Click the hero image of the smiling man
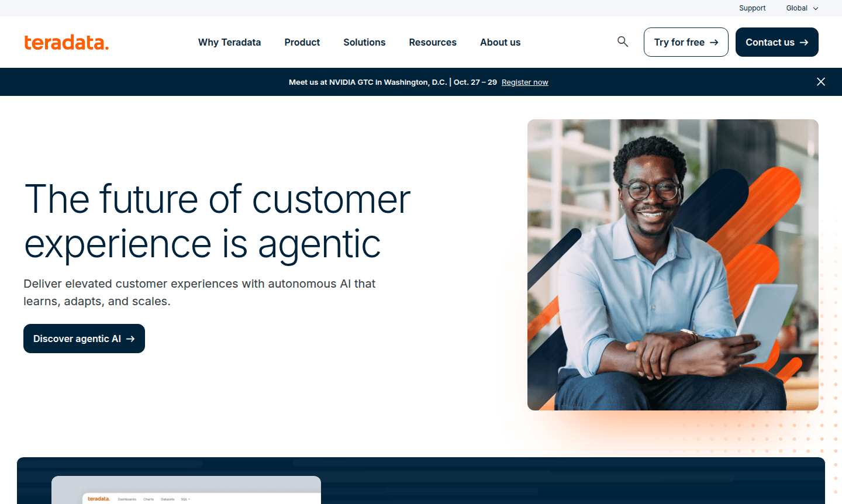Viewport: 842px width, 504px height. coord(673,264)
